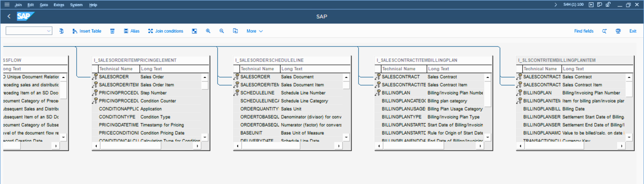Viewport: 644px width, 184px height.
Task: Click the zoom in magnifier icon
Action: (x=208, y=31)
